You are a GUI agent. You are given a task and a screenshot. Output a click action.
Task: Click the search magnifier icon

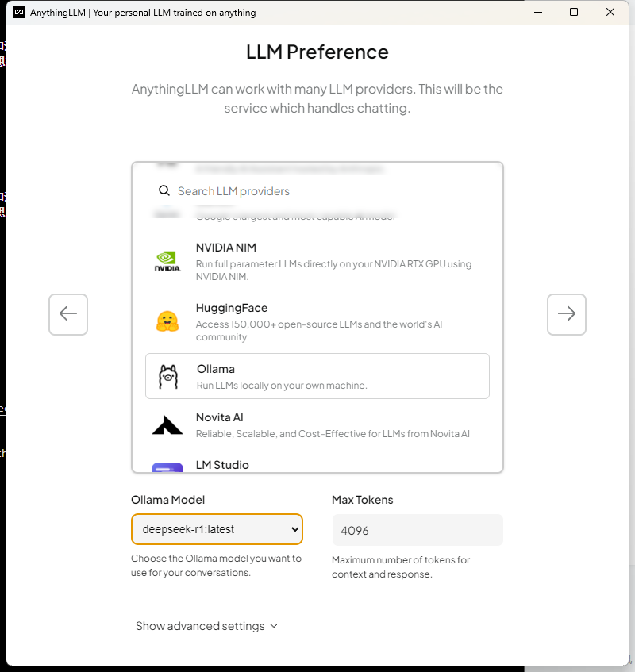(164, 190)
